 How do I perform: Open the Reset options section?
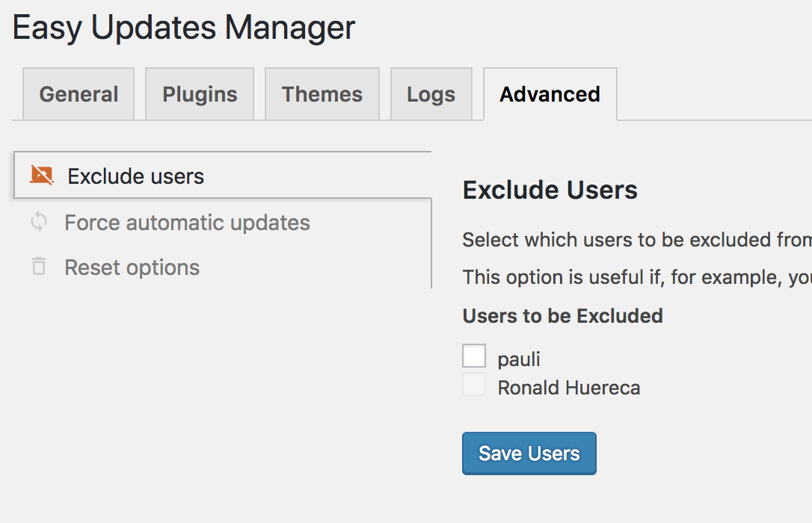click(x=223, y=267)
